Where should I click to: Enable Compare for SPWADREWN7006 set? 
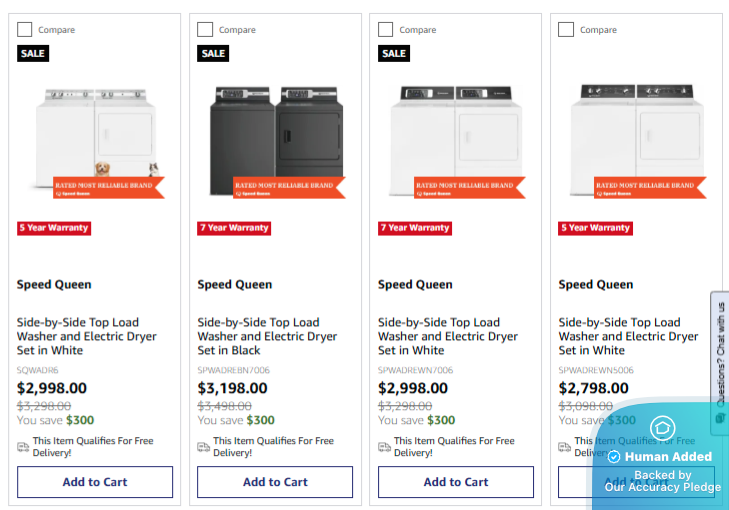pos(386,30)
